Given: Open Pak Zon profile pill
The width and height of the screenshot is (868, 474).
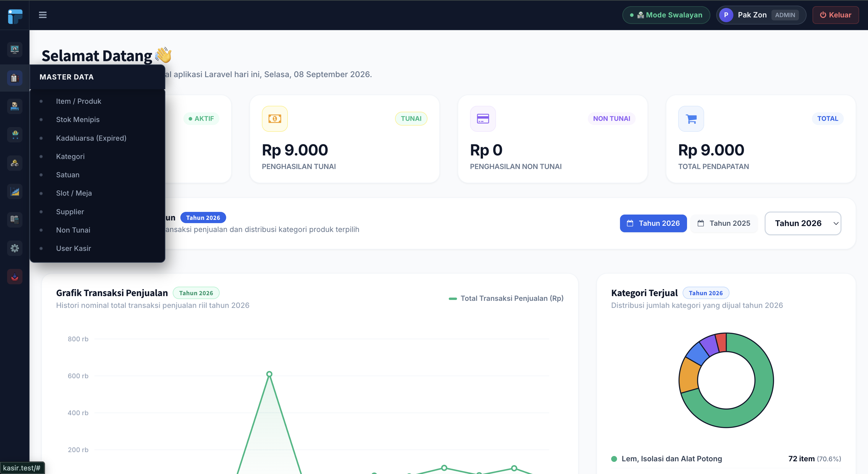Looking at the screenshot, I should coord(761,15).
